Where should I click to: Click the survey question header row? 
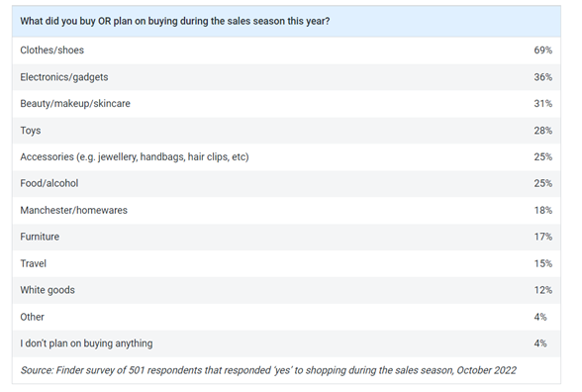coord(286,21)
